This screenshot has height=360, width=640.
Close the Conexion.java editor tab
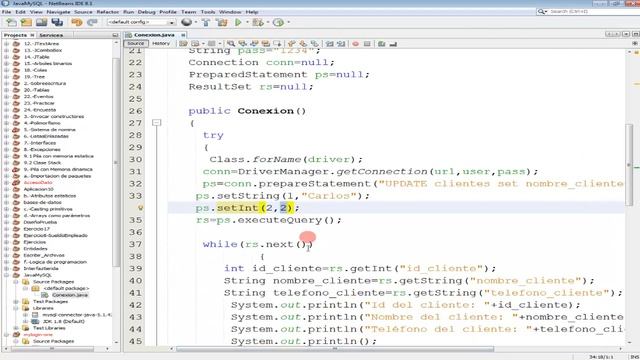click(183, 35)
